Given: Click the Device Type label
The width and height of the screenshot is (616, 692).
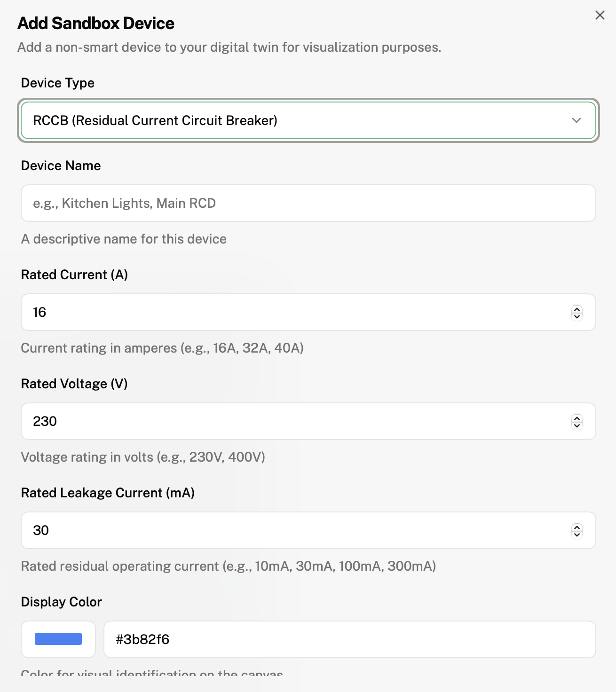Looking at the screenshot, I should [x=58, y=83].
